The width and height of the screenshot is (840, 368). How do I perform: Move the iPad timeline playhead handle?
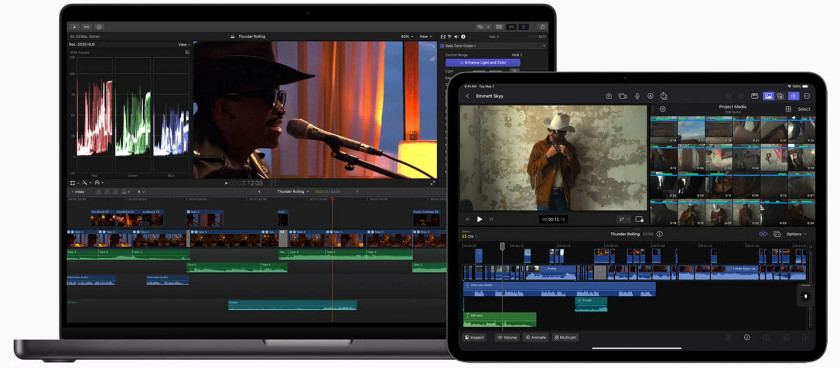coord(502,246)
